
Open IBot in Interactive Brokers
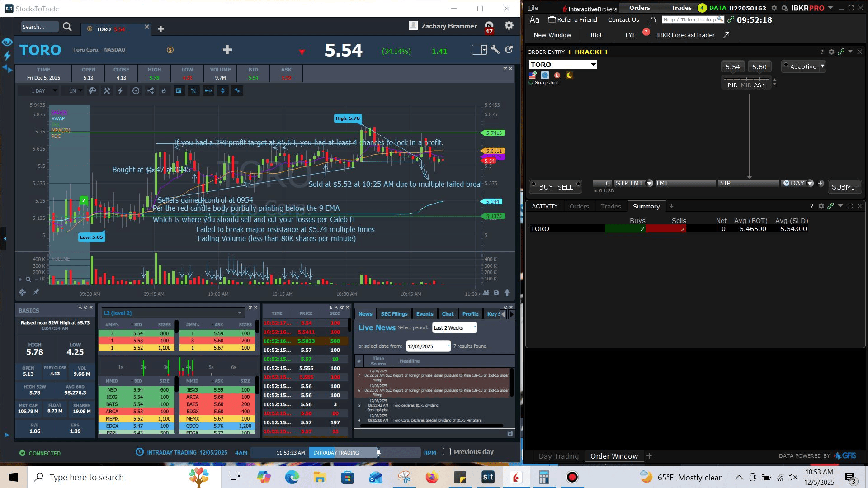coord(596,35)
